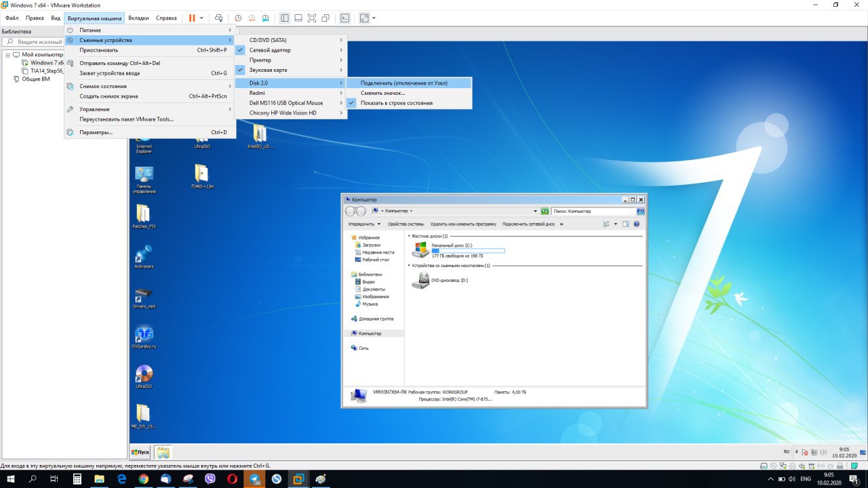Open the Вкладки menu
This screenshot has width=868, height=488.
click(x=138, y=18)
